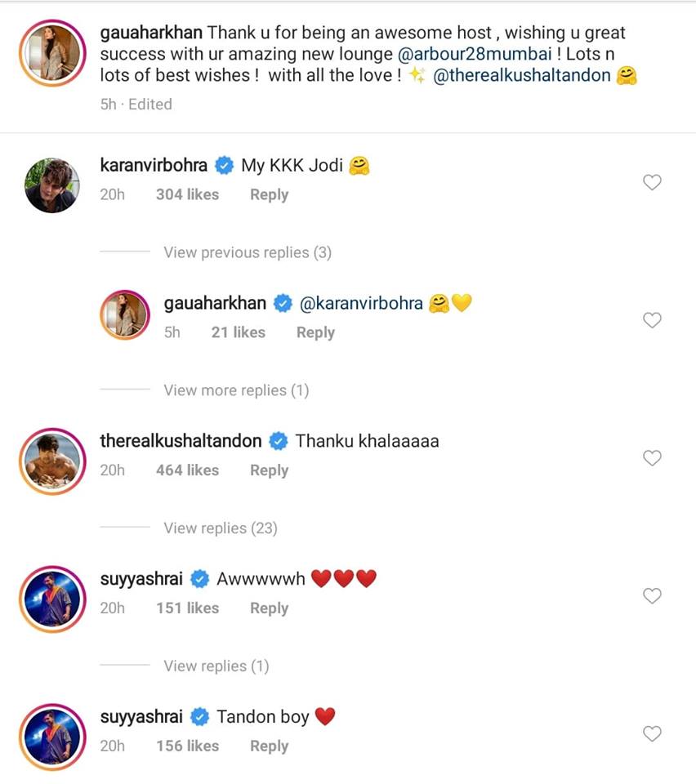Toggle the like heart on gauaharkhan's reply

click(x=652, y=320)
